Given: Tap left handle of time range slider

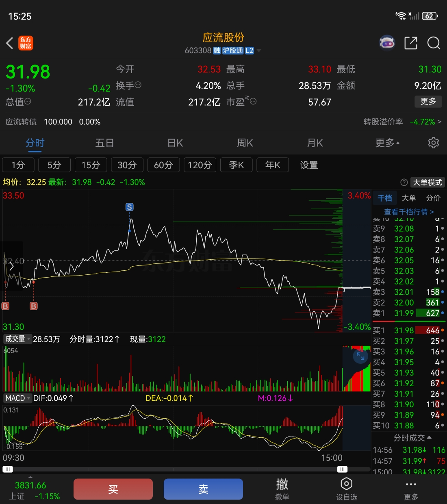Looking at the screenshot, I should point(8,469).
